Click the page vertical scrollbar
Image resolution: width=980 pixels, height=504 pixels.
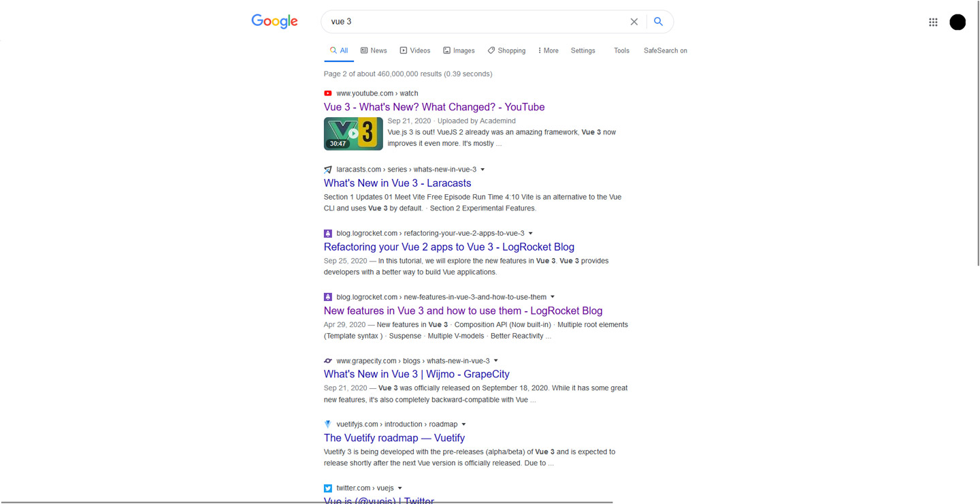(x=978, y=133)
